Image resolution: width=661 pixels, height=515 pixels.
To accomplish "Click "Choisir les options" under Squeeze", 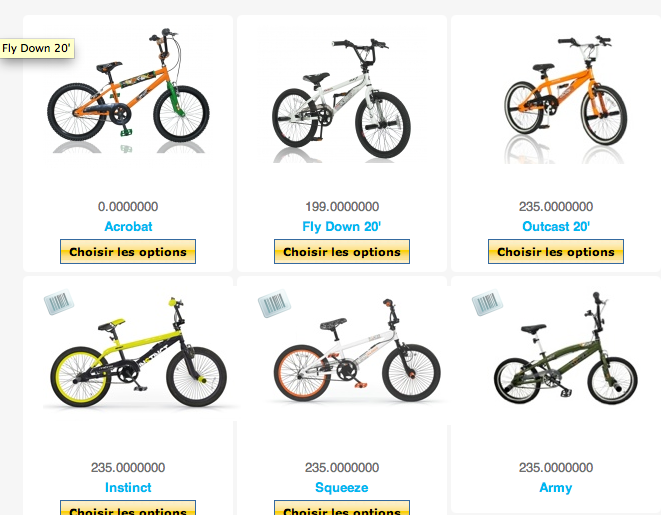I will click(342, 508).
